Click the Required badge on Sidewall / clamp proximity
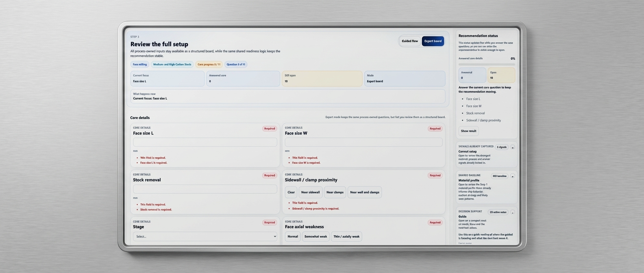 point(435,175)
